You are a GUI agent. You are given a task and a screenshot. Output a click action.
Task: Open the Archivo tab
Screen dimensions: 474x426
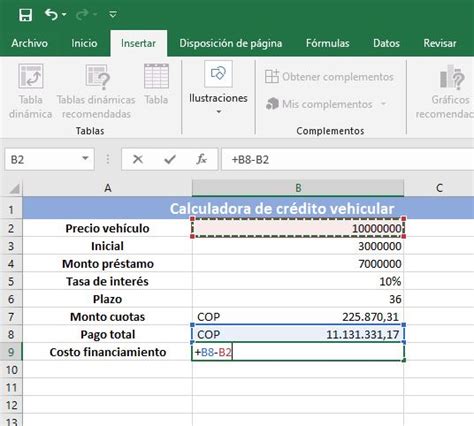(x=29, y=43)
